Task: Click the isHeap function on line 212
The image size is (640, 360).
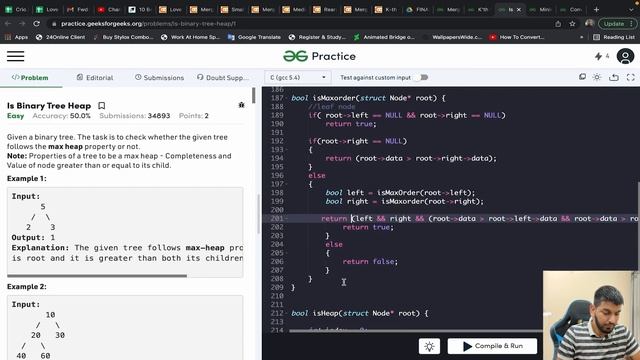Action: [326, 313]
